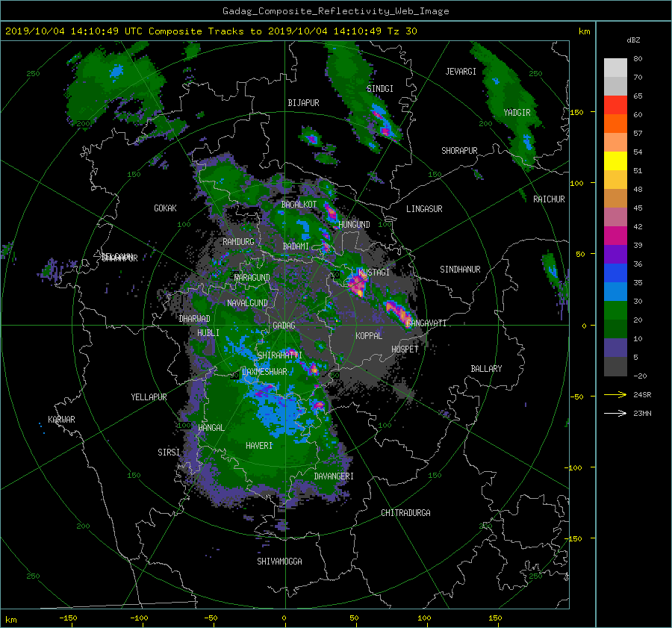The height and width of the screenshot is (628, 672).
Task: Click the HANGAL label
Action: coord(211,428)
